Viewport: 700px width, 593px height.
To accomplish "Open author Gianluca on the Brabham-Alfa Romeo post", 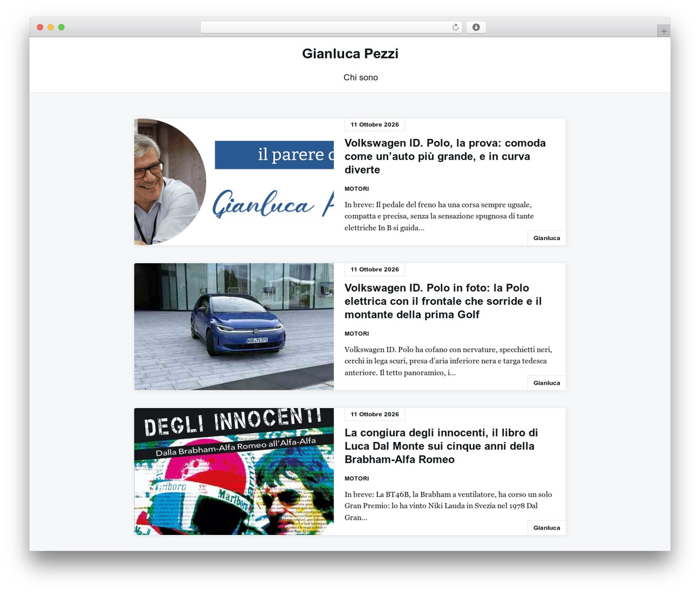I will coord(547,528).
